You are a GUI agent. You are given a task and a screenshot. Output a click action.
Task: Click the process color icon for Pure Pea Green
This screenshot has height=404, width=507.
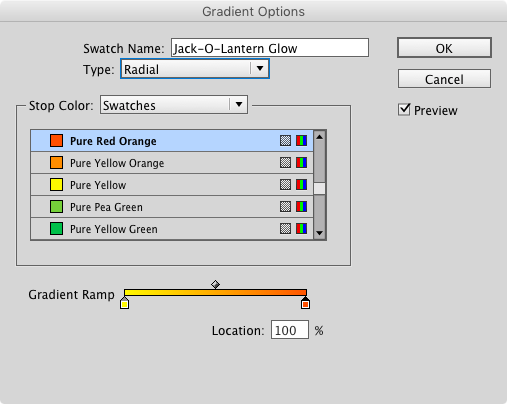point(285,207)
